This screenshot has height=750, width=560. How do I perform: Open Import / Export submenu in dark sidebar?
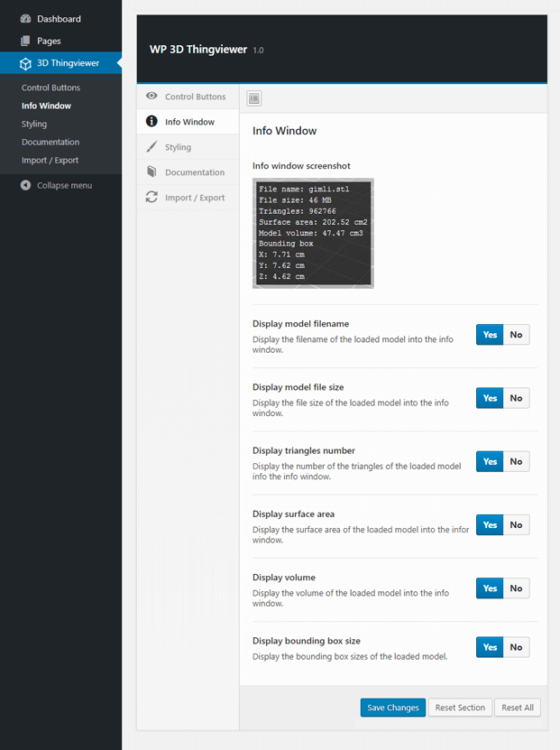50,161
